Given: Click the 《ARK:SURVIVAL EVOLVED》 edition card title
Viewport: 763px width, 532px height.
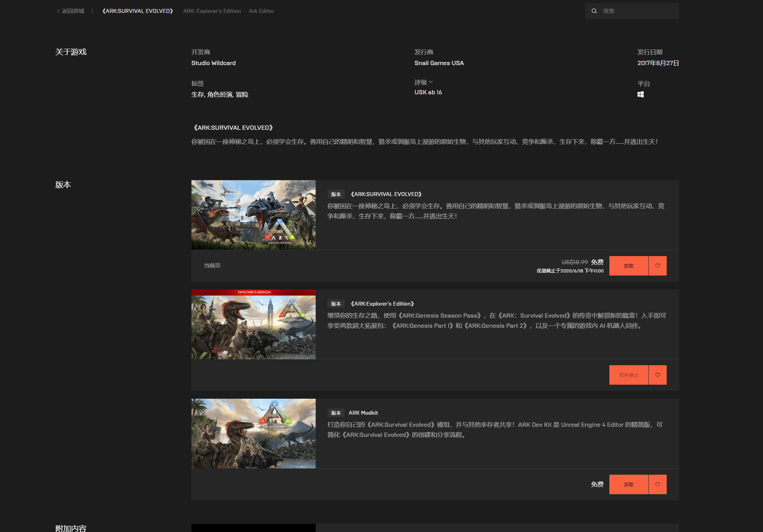Looking at the screenshot, I should 386,194.
